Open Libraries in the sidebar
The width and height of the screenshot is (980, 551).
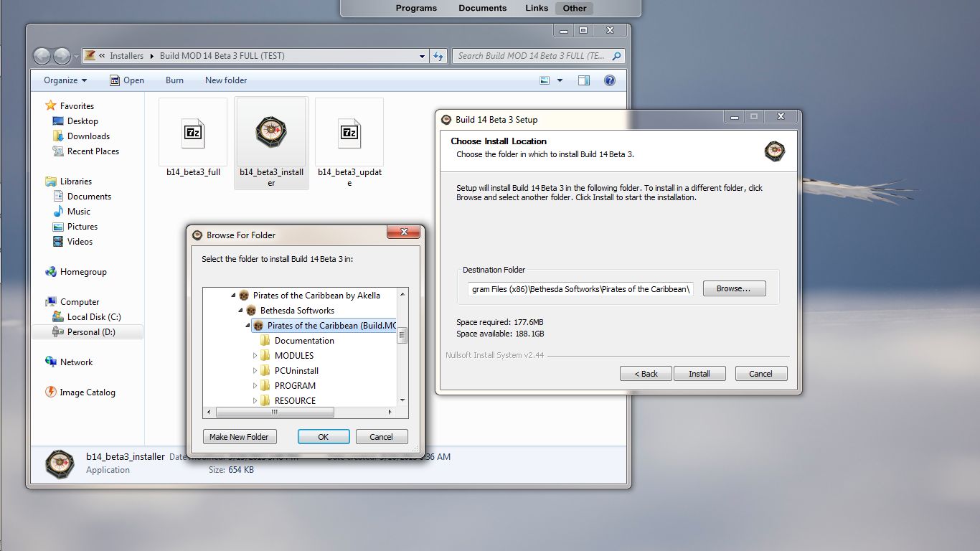(x=75, y=182)
